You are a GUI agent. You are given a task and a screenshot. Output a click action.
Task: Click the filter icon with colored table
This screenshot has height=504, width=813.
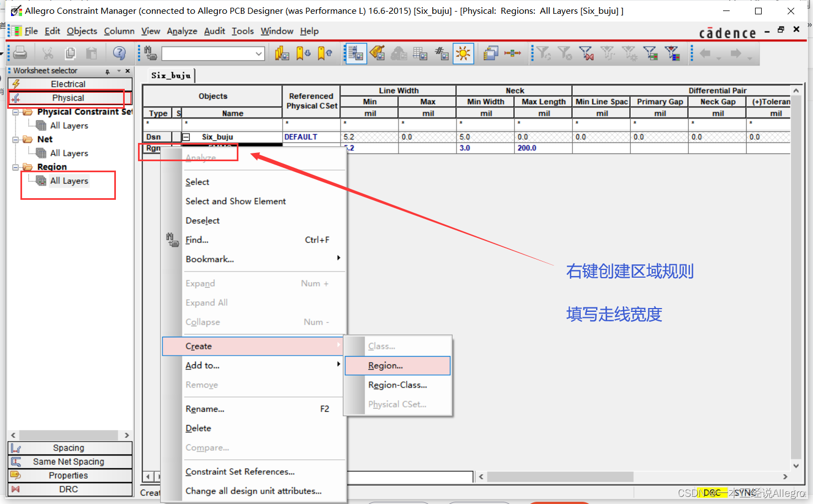point(651,53)
